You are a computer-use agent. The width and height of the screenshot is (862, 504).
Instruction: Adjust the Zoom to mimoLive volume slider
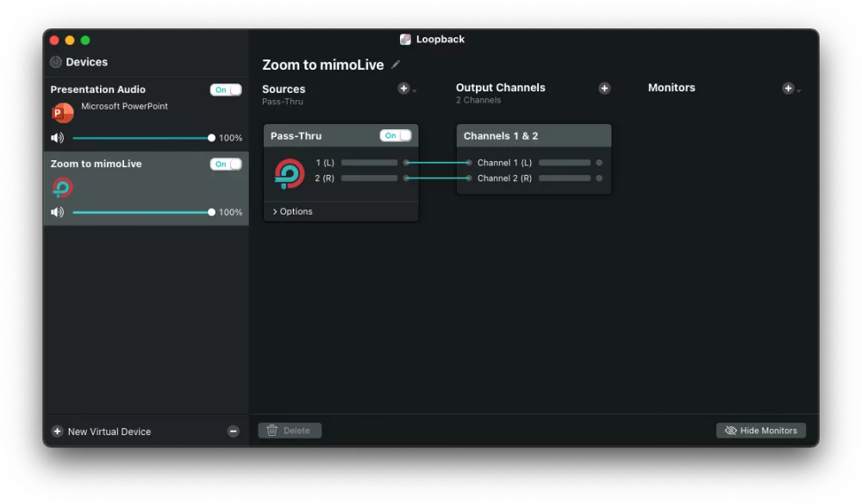(x=142, y=212)
